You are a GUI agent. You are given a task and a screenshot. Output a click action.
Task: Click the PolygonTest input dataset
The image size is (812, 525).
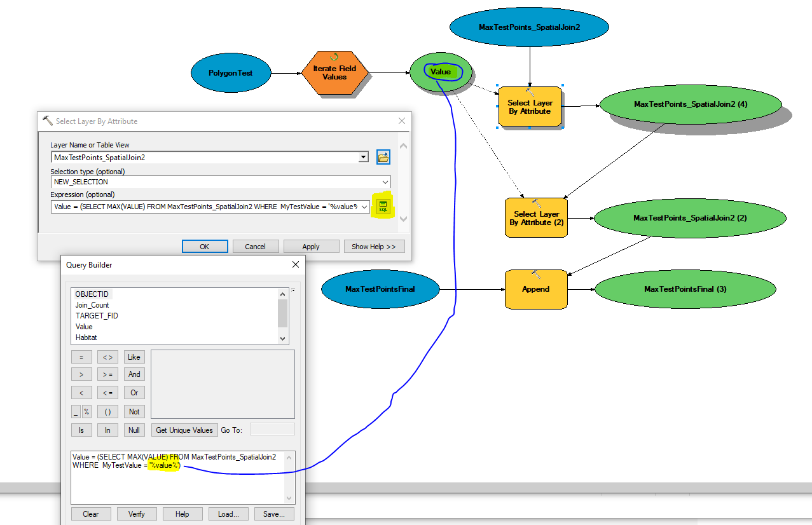coord(230,73)
